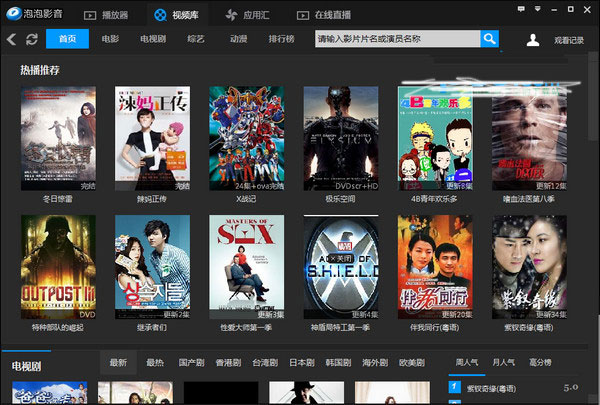Select the 最热 filter in TV section
Image resolution: width=600 pixels, height=405 pixels.
[x=155, y=363]
